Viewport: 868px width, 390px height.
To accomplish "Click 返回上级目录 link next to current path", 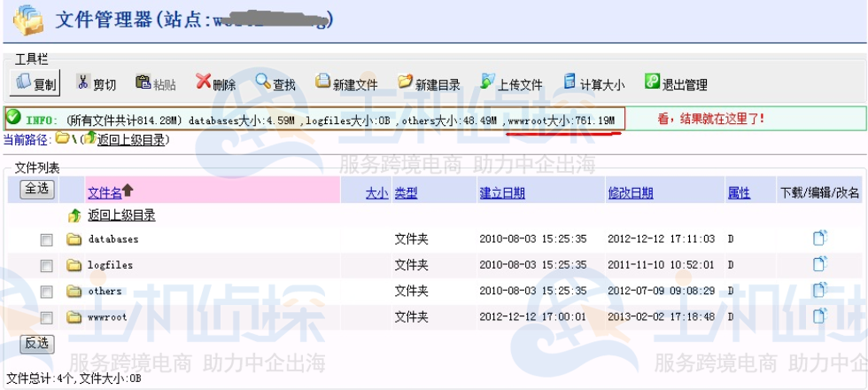I will pos(131,140).
